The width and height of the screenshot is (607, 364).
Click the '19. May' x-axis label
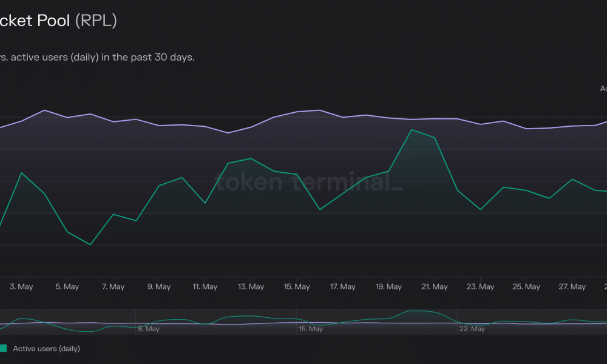tap(388, 286)
